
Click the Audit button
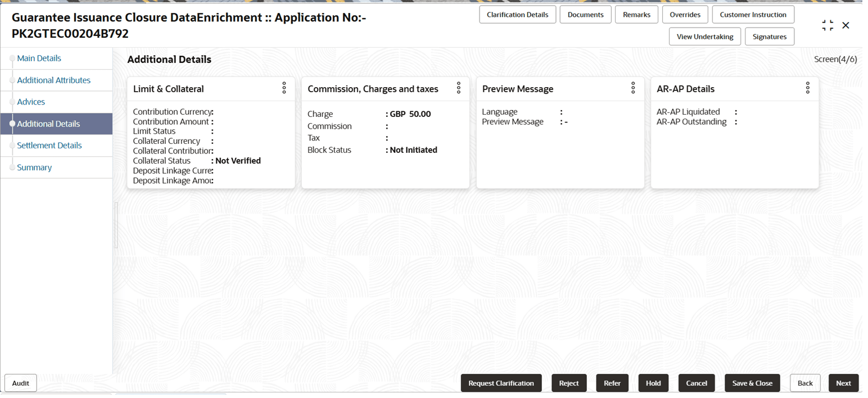point(21,383)
